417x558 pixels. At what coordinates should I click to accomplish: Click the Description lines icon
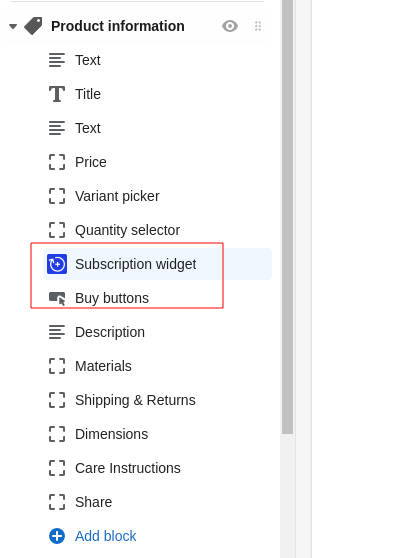[57, 332]
